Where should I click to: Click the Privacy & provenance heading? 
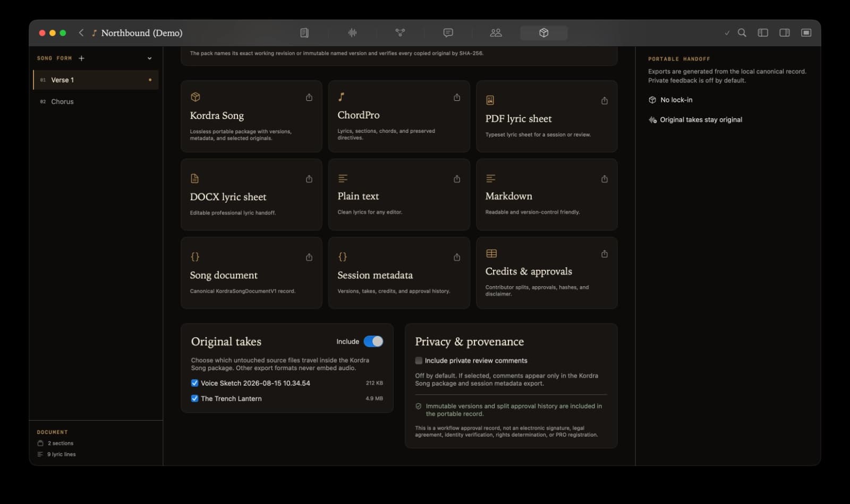(x=469, y=341)
